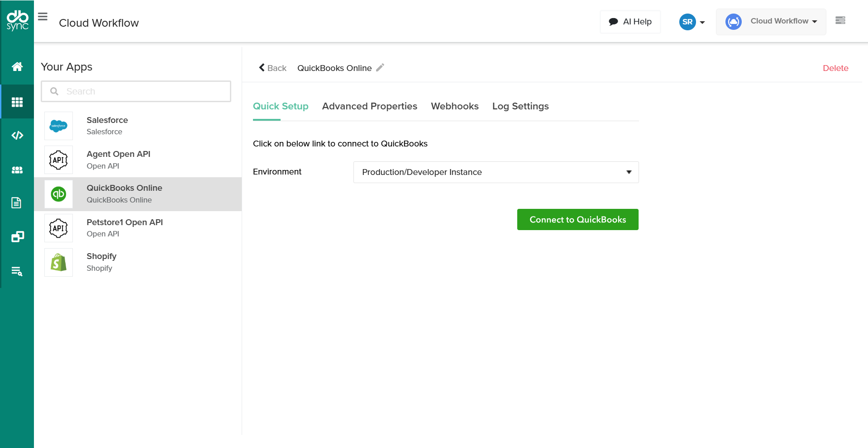The height and width of the screenshot is (448, 868).
Task: Click the Delete link
Action: pos(835,68)
